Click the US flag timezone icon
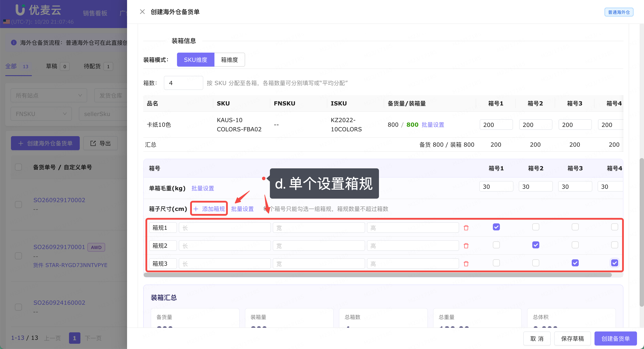The width and height of the screenshot is (644, 349). point(7,22)
